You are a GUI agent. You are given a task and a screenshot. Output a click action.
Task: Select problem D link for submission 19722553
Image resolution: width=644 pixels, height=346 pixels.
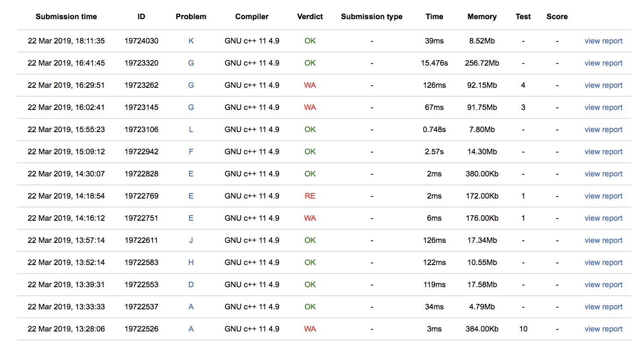pos(191,285)
